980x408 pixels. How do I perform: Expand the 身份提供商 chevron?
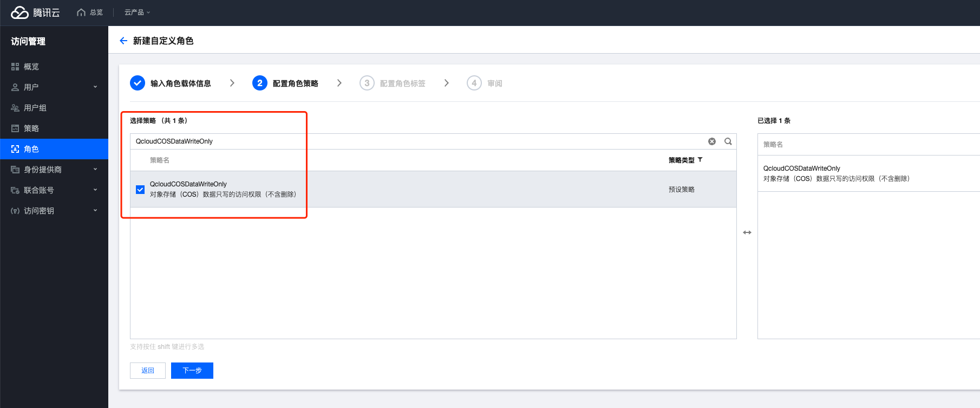click(95, 169)
